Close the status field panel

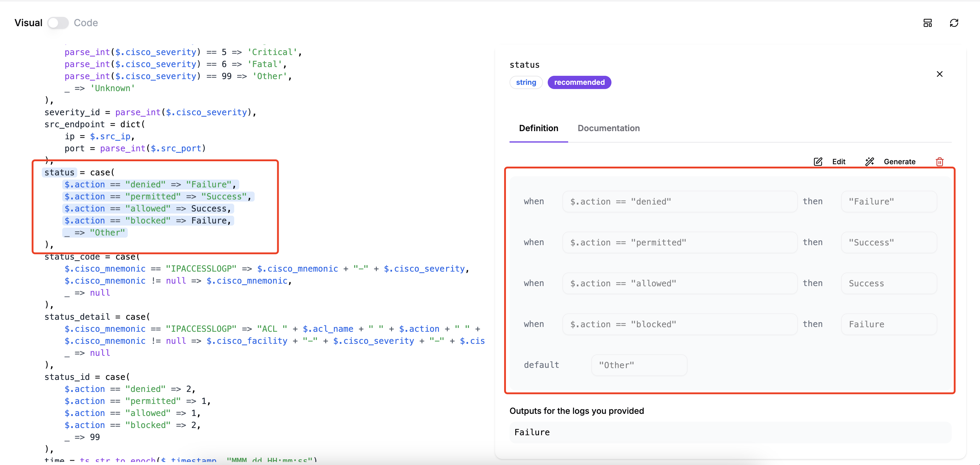(939, 74)
